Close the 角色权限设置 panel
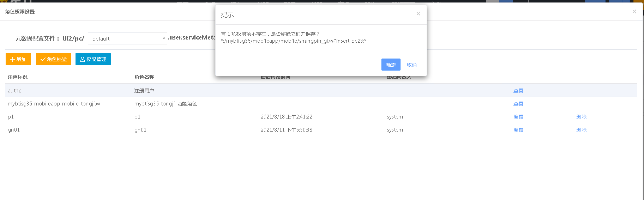This screenshot has height=200, width=644. (x=634, y=12)
